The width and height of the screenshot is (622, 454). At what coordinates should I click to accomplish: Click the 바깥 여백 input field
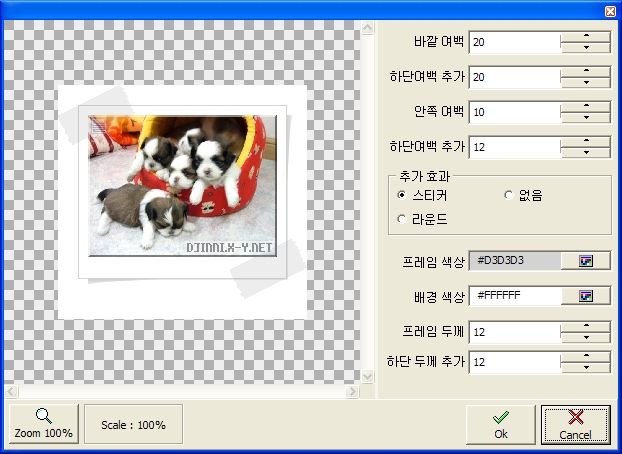[515, 42]
